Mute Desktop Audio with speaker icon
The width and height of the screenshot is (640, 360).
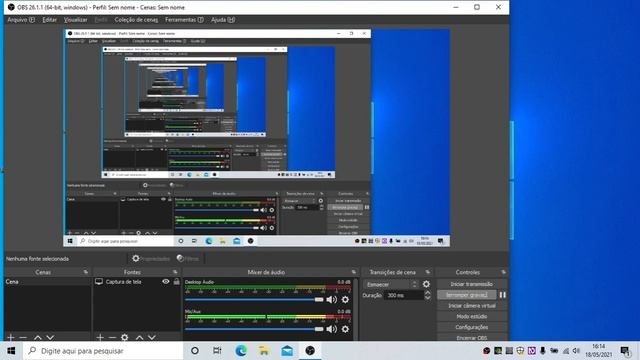(331, 300)
